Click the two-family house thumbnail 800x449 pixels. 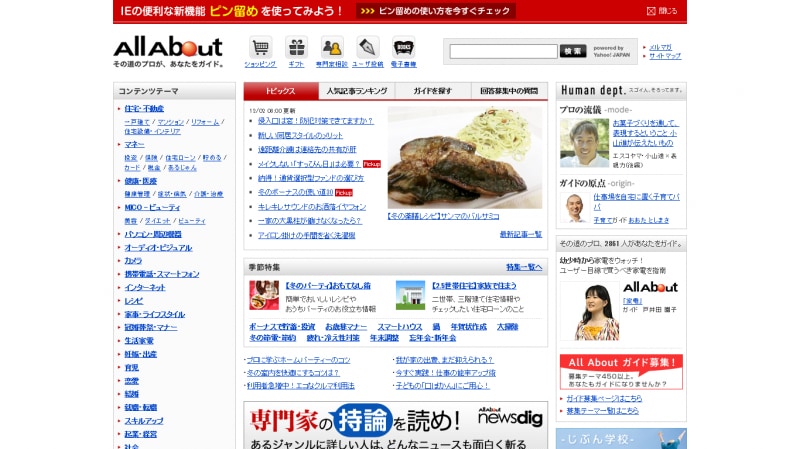point(410,295)
